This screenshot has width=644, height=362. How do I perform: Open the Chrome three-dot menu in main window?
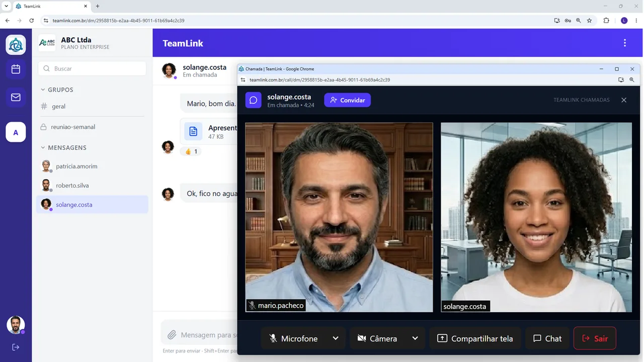click(x=636, y=21)
